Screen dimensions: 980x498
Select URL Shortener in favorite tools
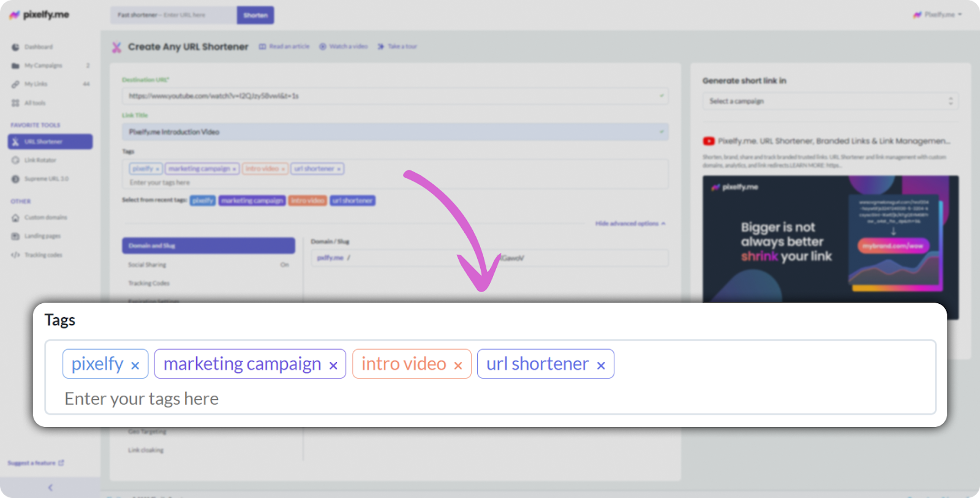[x=50, y=141]
